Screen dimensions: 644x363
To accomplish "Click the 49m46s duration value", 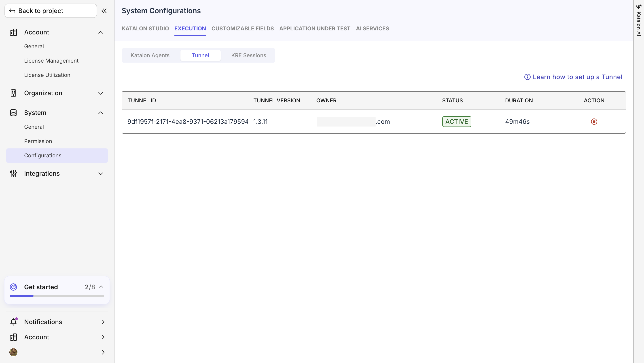I will click(517, 122).
